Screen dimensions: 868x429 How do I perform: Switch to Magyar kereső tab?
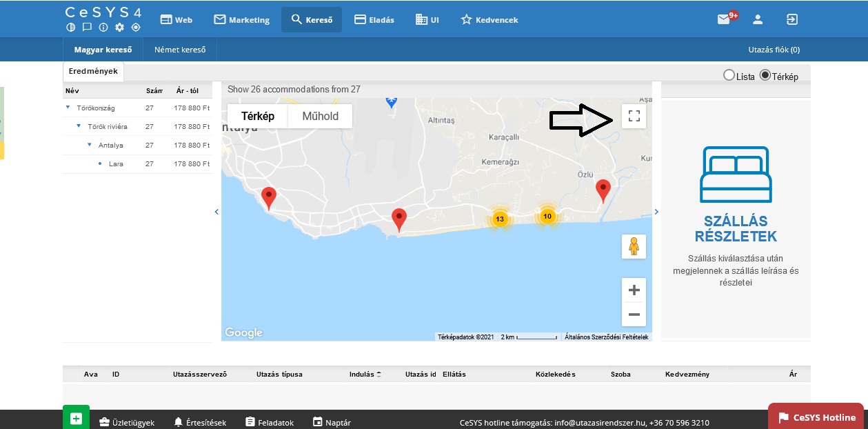coord(103,50)
